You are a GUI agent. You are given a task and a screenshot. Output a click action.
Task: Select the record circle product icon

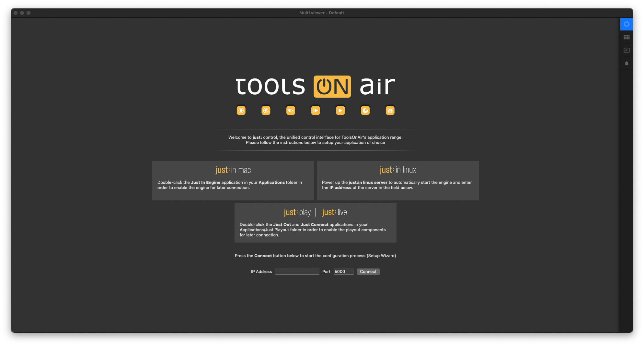241,111
